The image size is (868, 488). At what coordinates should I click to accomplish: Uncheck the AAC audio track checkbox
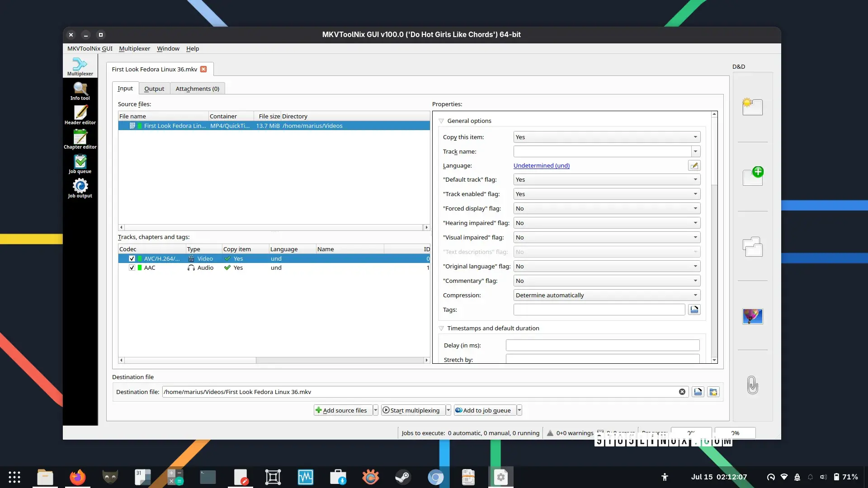click(x=132, y=268)
